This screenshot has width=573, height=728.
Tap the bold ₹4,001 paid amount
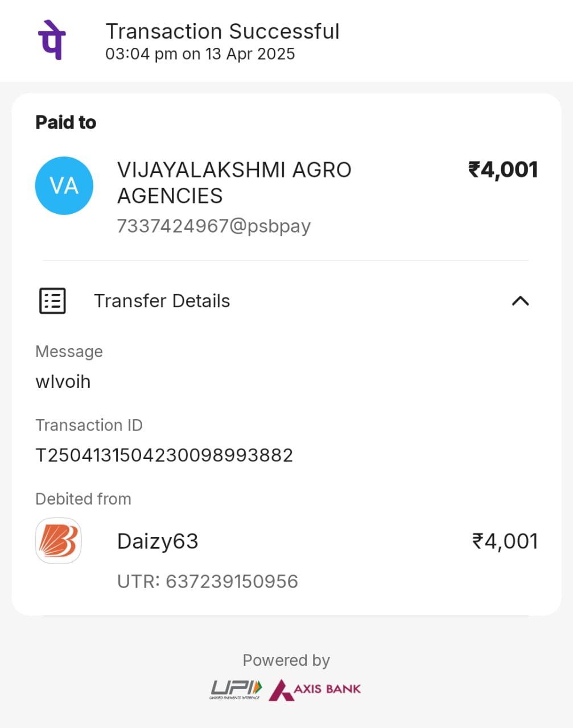pos(502,169)
